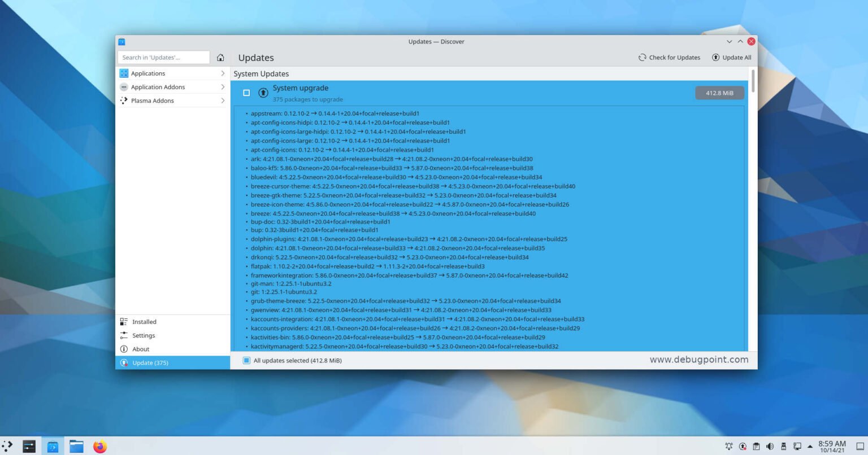Click the System upgrade arrow icon
868x455 pixels.
point(263,93)
